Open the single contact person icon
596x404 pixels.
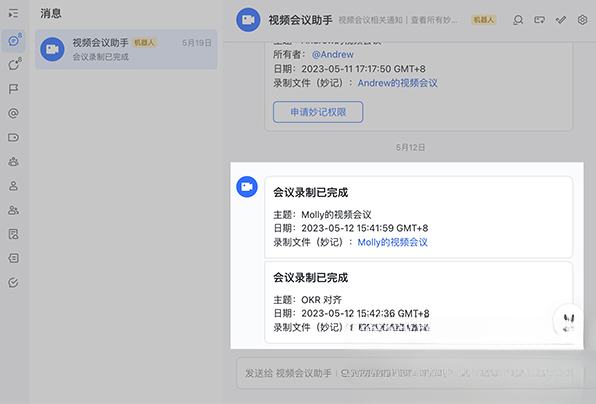pos(13,186)
